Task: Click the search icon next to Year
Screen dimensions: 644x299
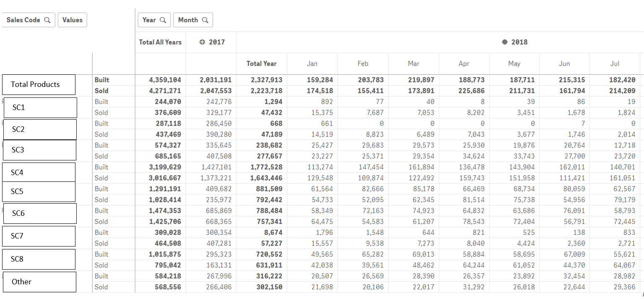Action: tap(164, 19)
